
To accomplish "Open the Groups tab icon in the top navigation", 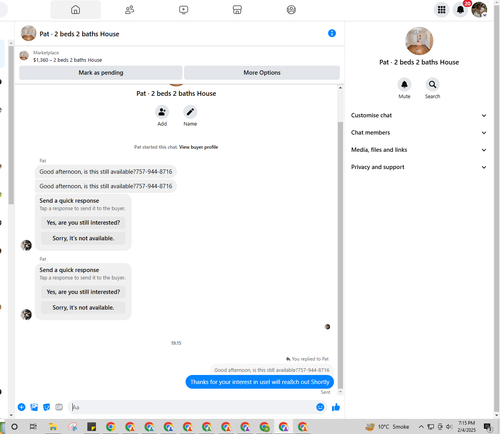I will 291,10.
